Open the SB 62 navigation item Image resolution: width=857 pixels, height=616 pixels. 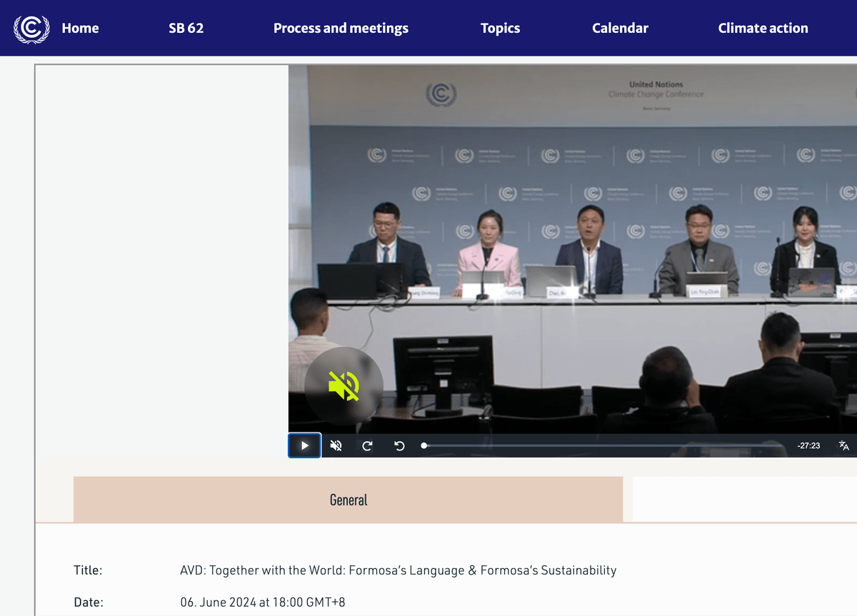point(186,29)
